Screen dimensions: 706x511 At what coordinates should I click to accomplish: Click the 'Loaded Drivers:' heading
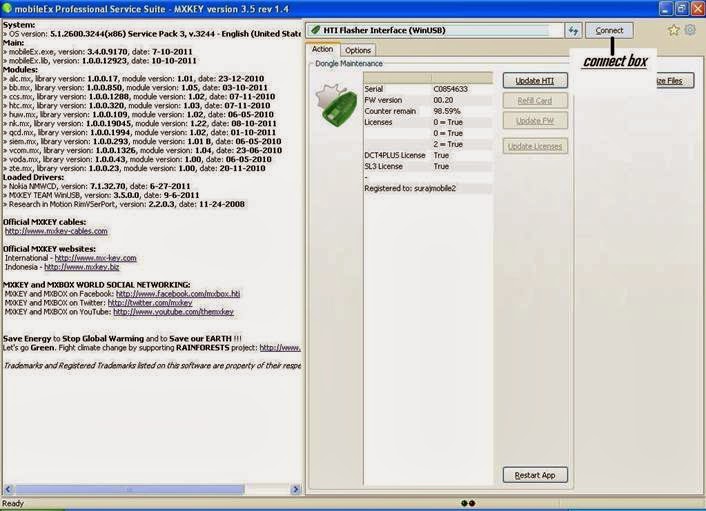(x=33, y=177)
